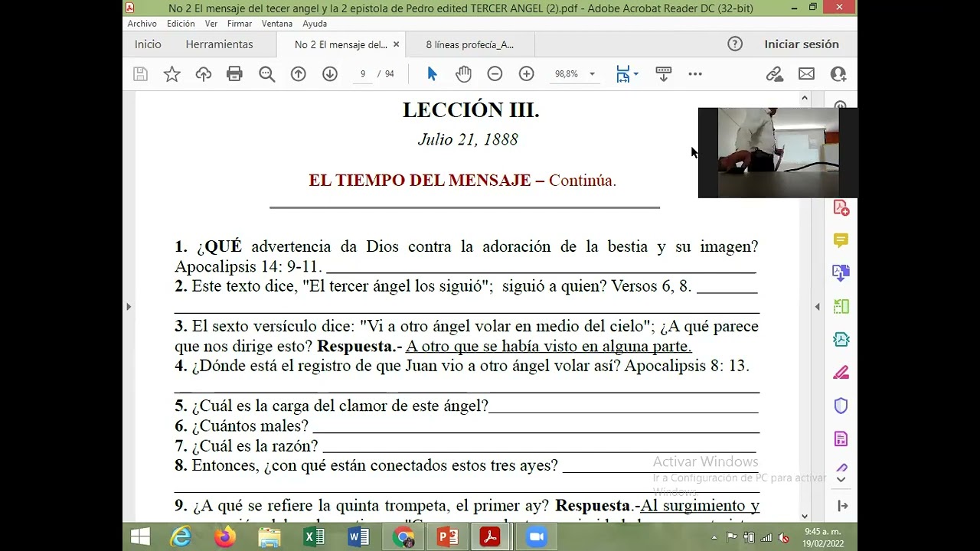
Task: Open the Firmar menu
Action: (240, 24)
